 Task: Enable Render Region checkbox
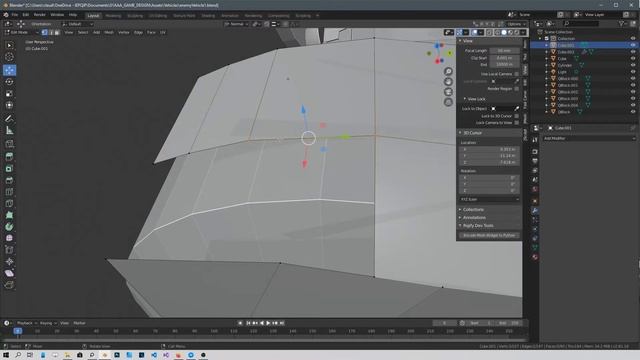[517, 89]
